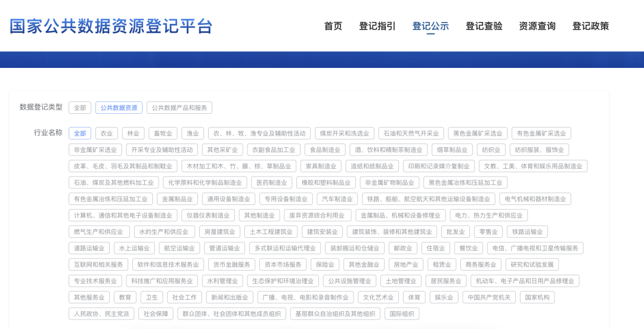Choose 煤炭开采和洗选业 tag

click(x=345, y=133)
